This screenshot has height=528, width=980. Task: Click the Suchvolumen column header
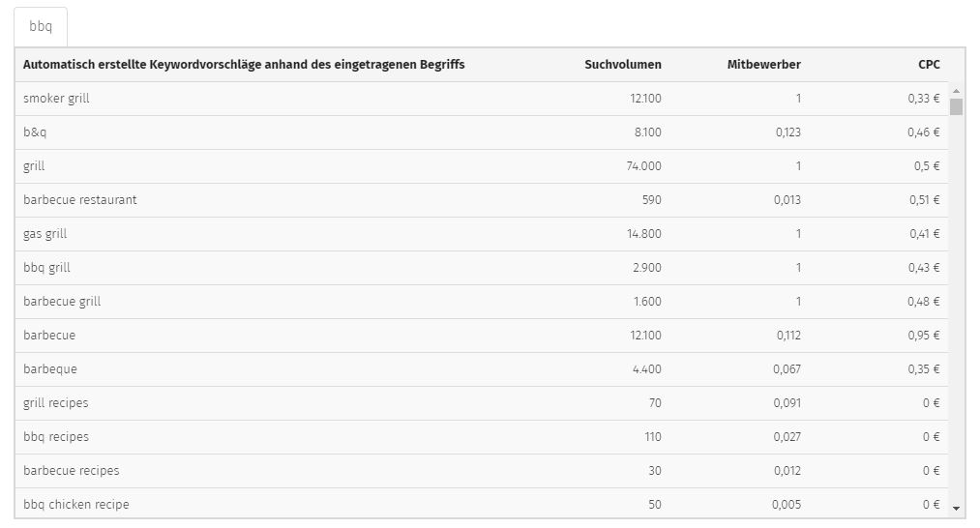pyautogui.click(x=622, y=65)
